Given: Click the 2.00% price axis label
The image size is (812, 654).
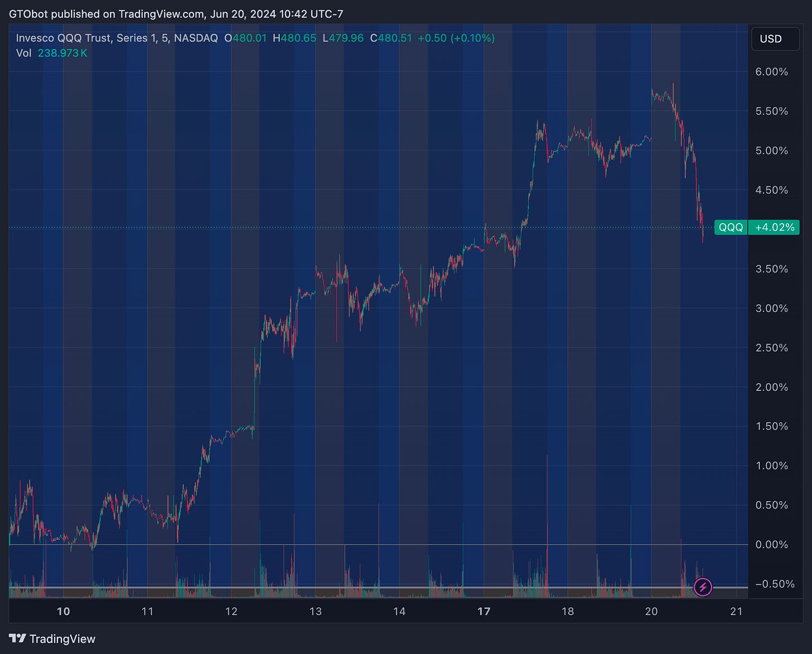Looking at the screenshot, I should point(772,387).
